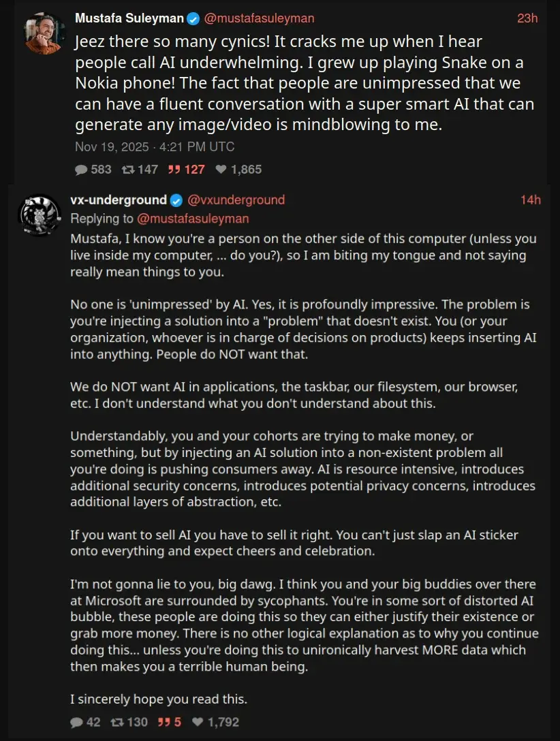Open Mustafa Suleyman's profile picture

tap(45, 33)
